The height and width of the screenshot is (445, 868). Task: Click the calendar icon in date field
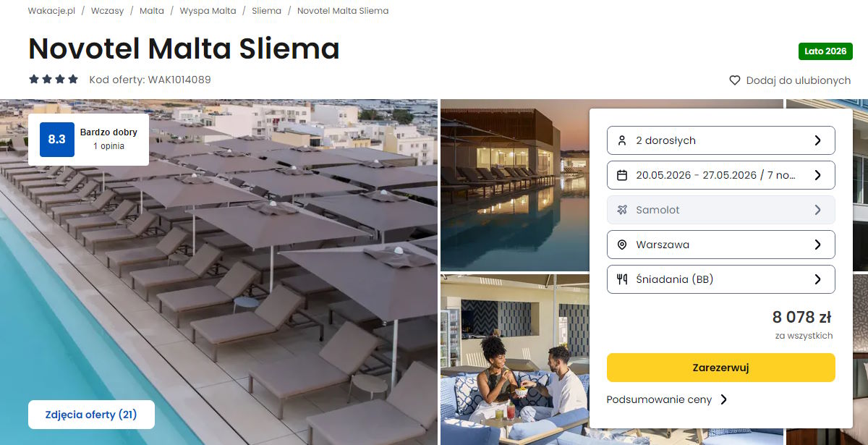click(622, 175)
